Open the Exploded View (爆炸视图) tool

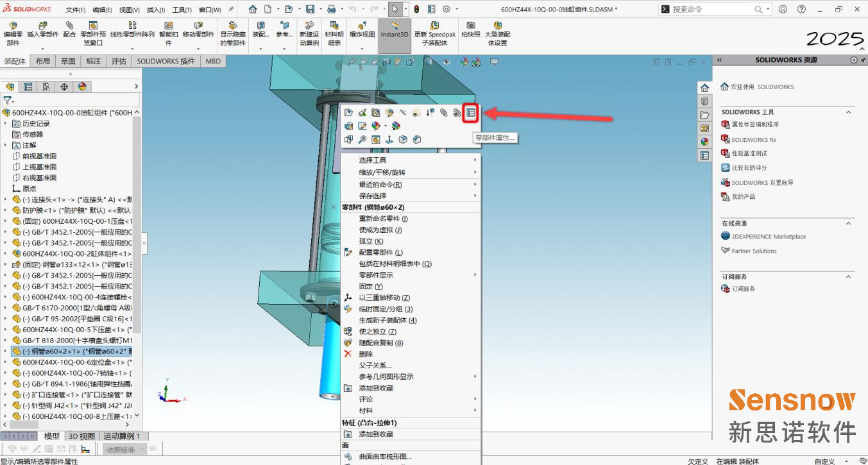362,30
